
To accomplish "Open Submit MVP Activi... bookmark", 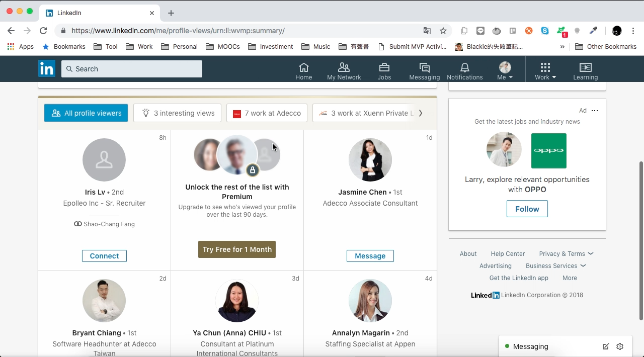I will point(412,47).
